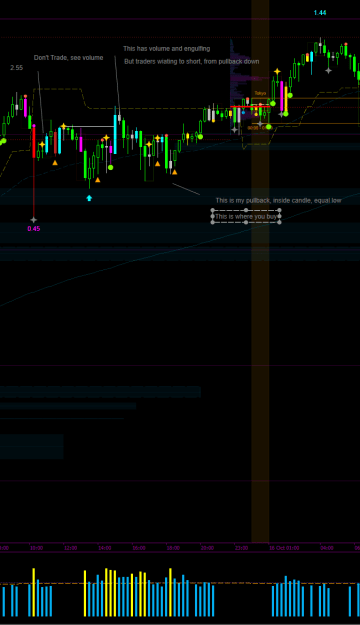Click the 18:00 time axis label
Screen dimensions: 360x625
173,548
